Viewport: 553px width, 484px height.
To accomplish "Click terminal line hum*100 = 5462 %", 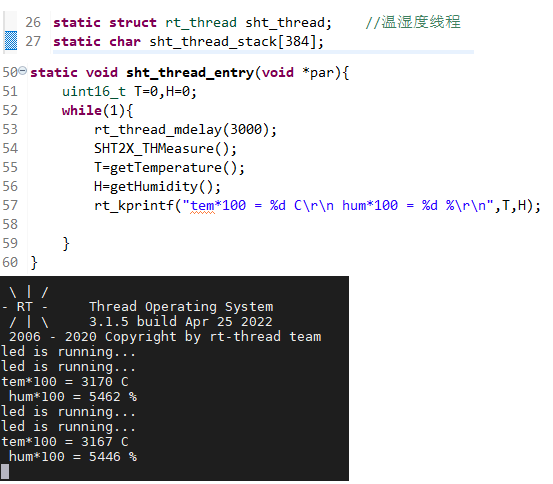I will tap(73, 397).
